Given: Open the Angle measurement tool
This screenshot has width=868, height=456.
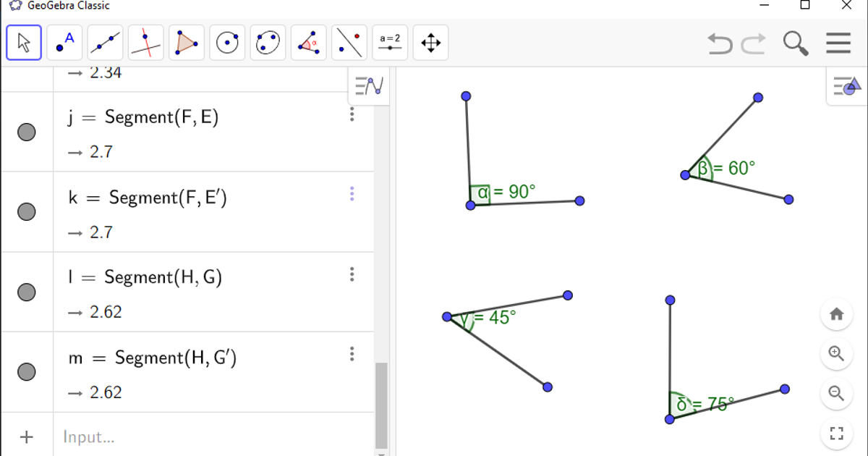Looking at the screenshot, I should click(x=308, y=43).
